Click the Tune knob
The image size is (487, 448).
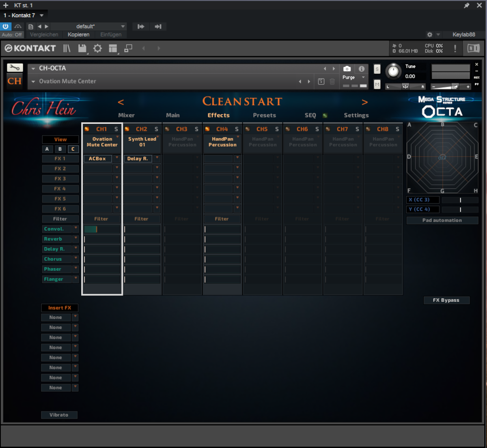click(x=393, y=71)
